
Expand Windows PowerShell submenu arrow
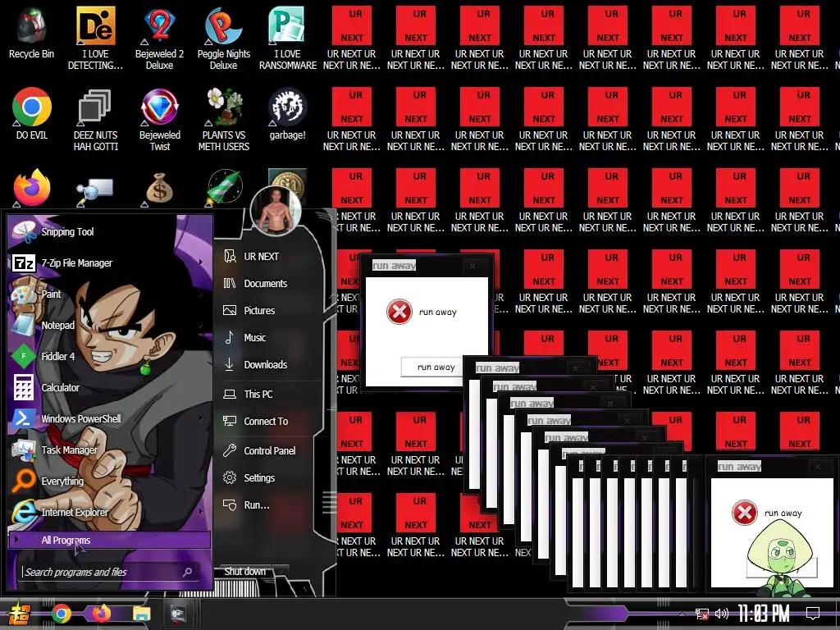(200, 418)
